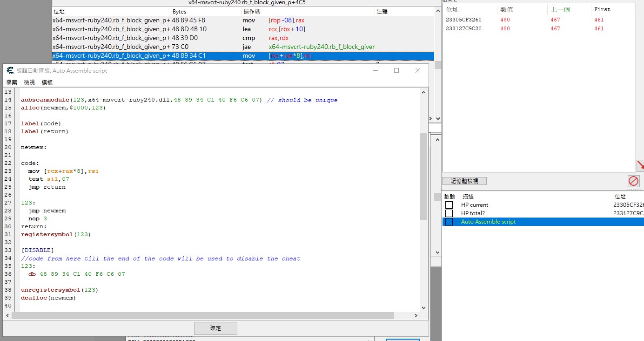Open the 記憶體檢視 memory viewer button
This screenshot has width=644, height=341.
point(464,181)
